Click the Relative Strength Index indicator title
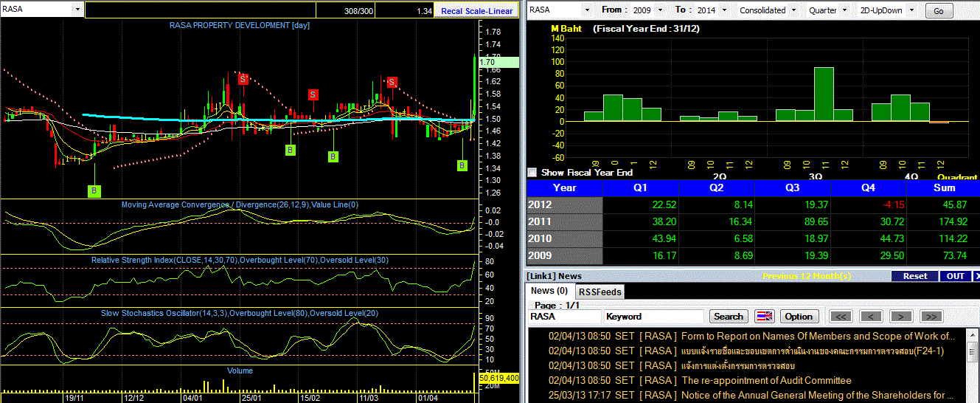 click(x=240, y=260)
